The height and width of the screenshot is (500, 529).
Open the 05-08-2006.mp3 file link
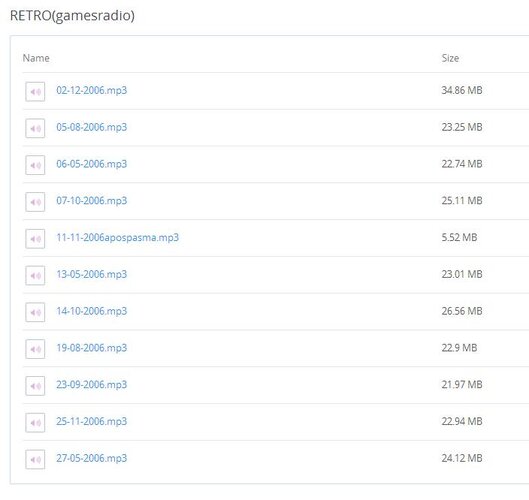click(92, 127)
